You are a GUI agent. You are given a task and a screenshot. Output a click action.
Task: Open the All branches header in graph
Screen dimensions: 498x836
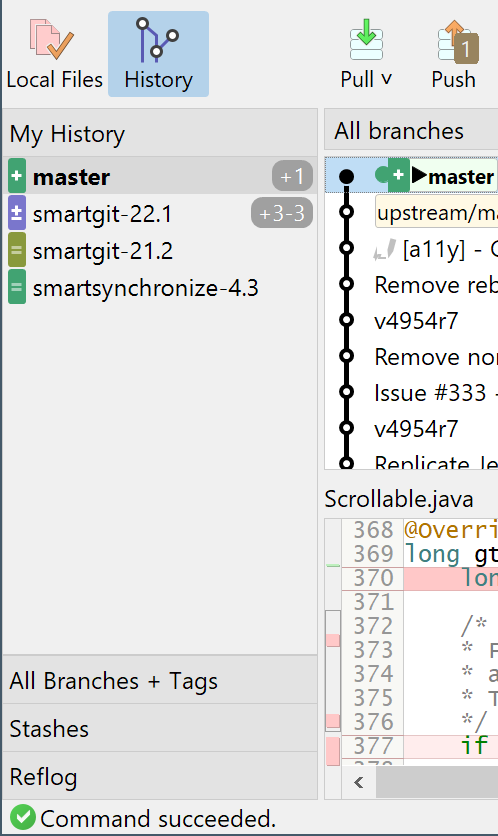tap(411, 131)
